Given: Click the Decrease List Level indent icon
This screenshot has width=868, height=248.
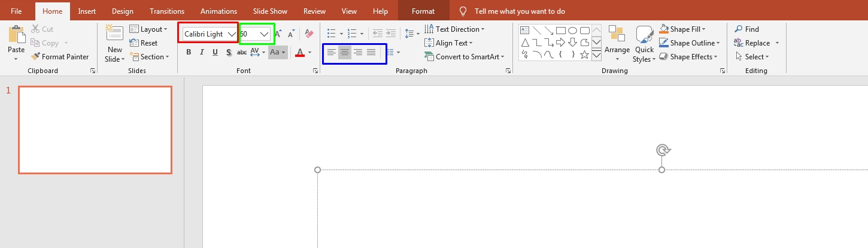Looking at the screenshot, I should (x=378, y=34).
